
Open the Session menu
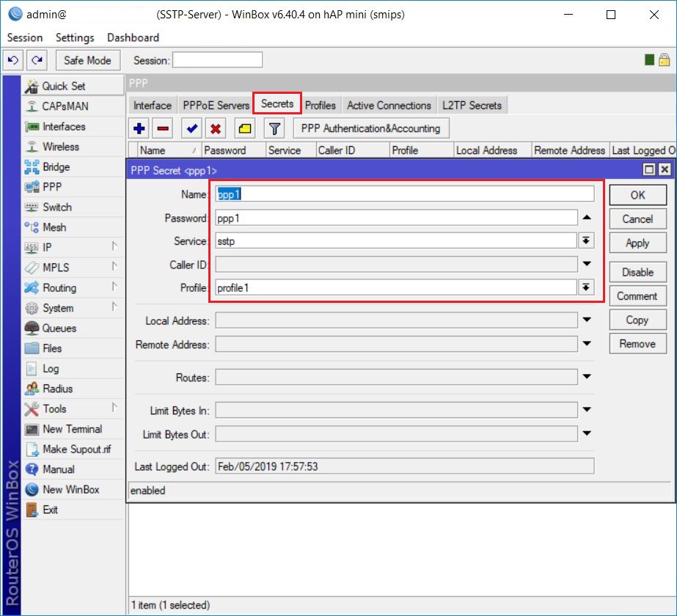coord(25,37)
